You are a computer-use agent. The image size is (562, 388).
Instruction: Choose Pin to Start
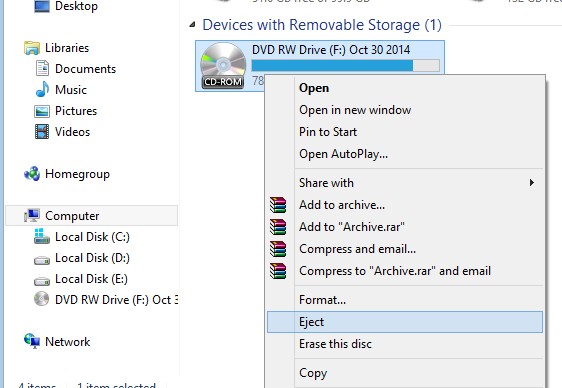click(x=405, y=132)
